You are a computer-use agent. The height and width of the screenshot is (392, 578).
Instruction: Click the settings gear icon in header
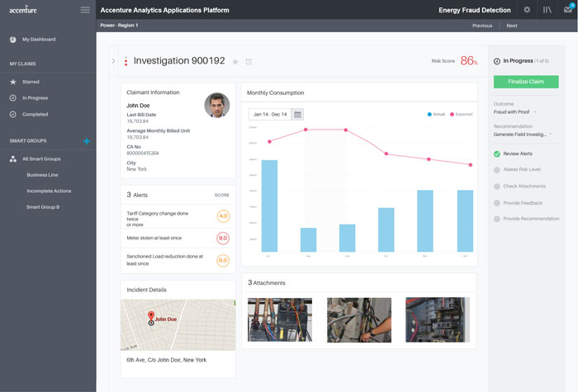(528, 10)
